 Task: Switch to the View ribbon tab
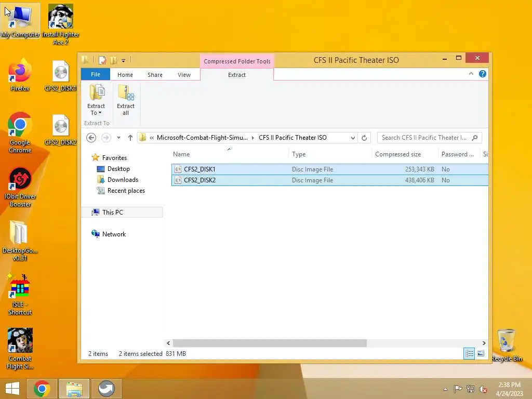[184, 75]
